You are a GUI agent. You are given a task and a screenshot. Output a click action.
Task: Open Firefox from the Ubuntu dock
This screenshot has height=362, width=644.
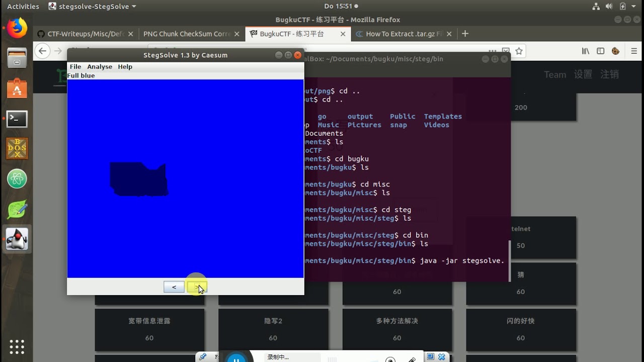(17, 28)
